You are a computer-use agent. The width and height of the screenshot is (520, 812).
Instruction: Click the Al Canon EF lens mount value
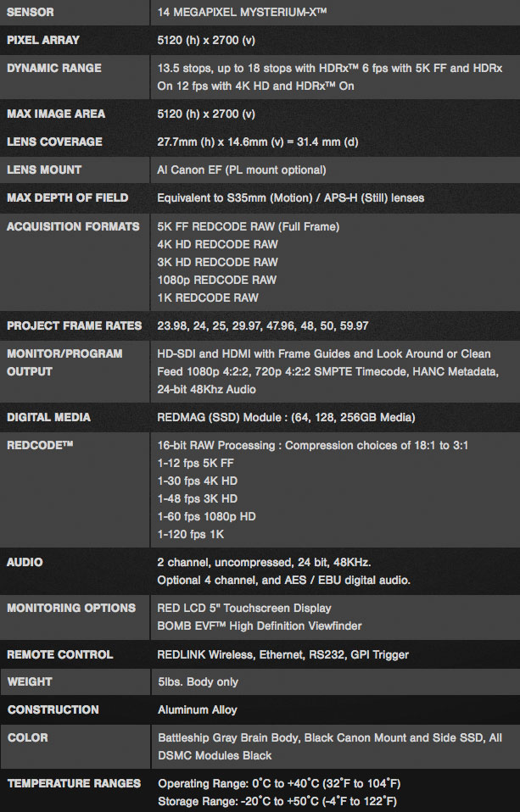tap(242, 170)
